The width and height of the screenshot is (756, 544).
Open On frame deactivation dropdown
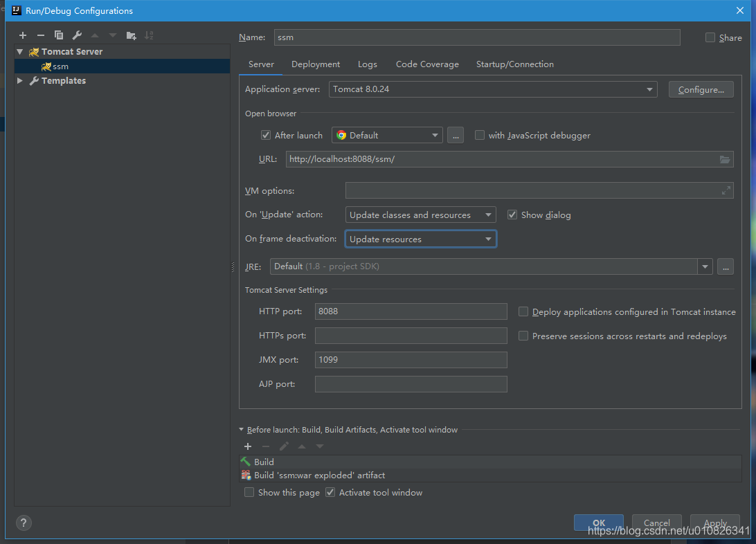coord(420,239)
